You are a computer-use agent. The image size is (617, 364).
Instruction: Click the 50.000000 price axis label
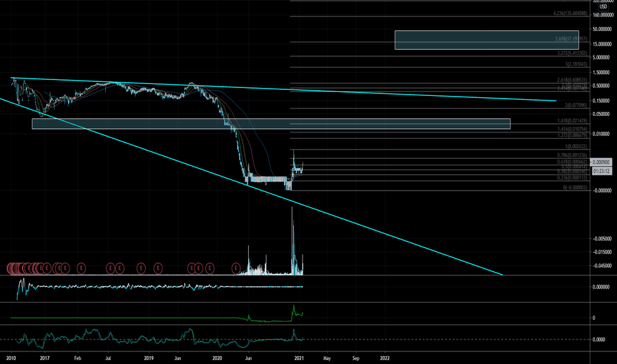point(602,29)
